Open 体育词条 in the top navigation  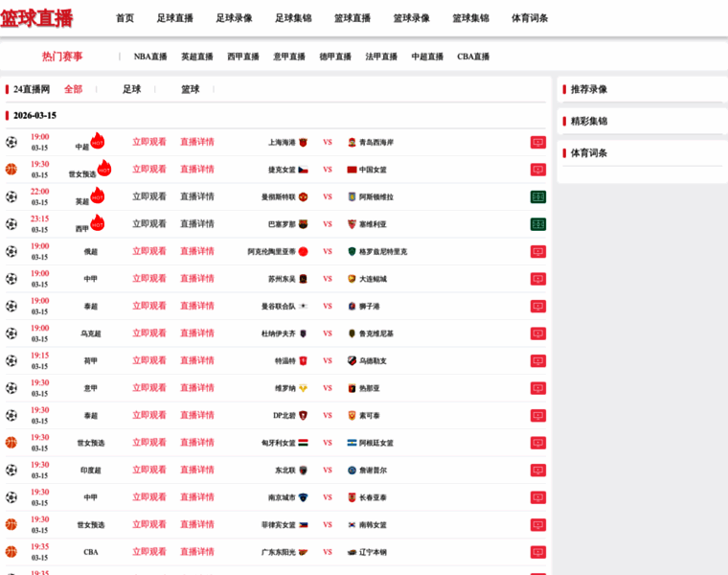point(530,18)
